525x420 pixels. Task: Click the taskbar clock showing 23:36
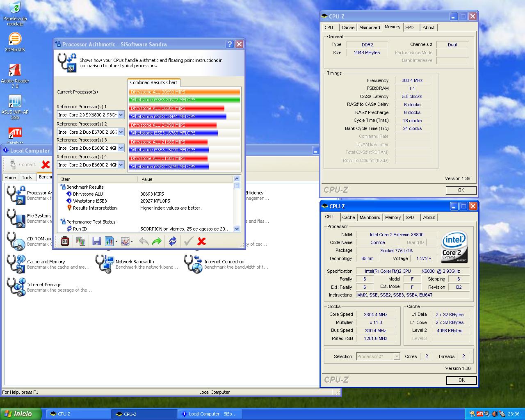click(513, 414)
